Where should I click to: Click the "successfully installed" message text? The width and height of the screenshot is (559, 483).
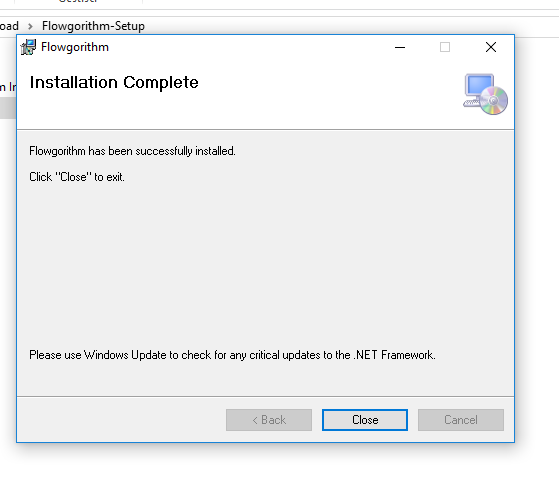point(132,151)
